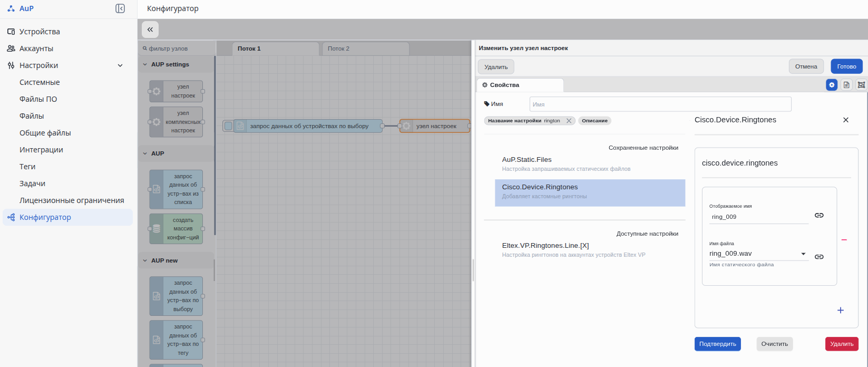Open the Имя файла dropdown ring_009.wav

pos(759,254)
